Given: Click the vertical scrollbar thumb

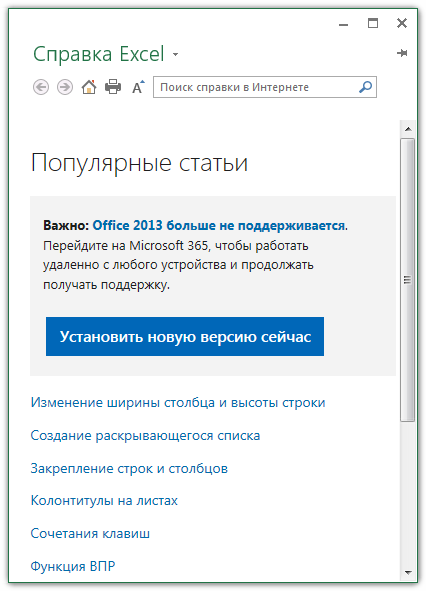Looking at the screenshot, I should (x=408, y=280).
